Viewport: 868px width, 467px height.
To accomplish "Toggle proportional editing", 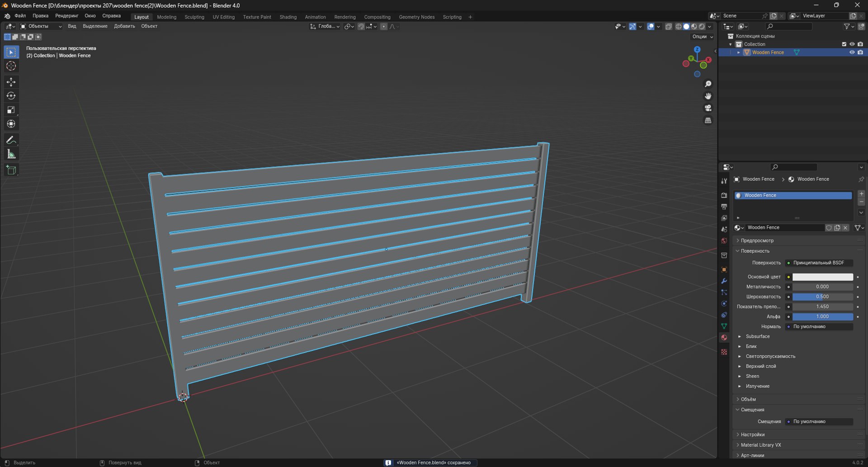I will click(x=384, y=27).
